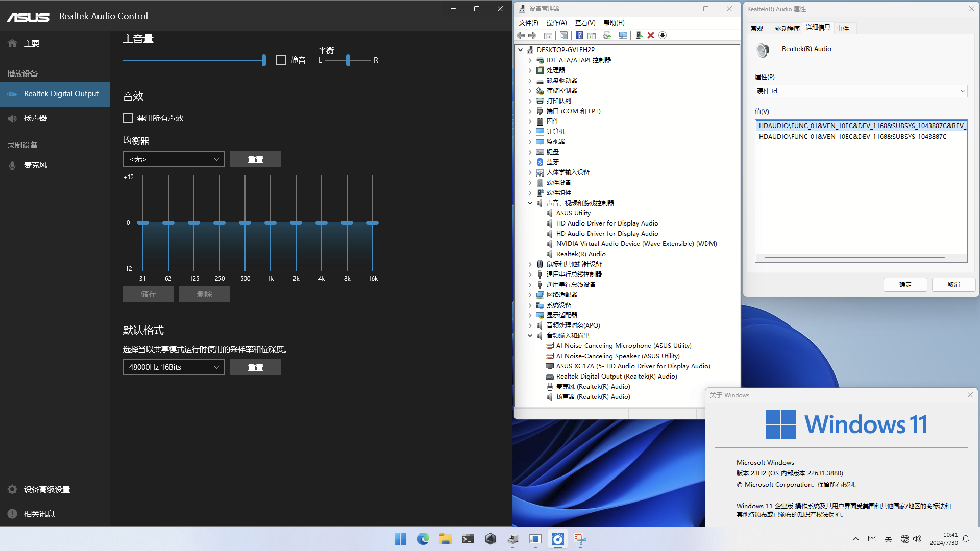Open the 48000Hz 16Bits default format dropdown
The width and height of the screenshot is (980, 551).
tap(174, 367)
